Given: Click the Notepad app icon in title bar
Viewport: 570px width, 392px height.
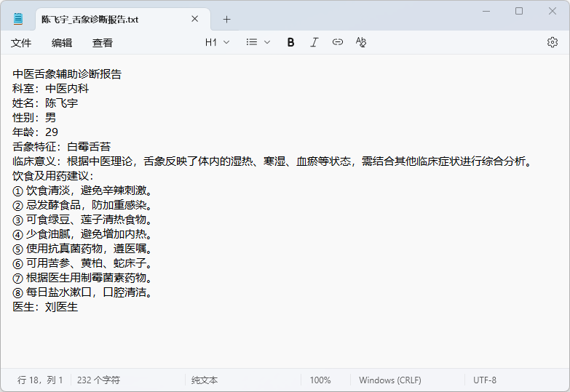Looking at the screenshot, I should coord(18,19).
